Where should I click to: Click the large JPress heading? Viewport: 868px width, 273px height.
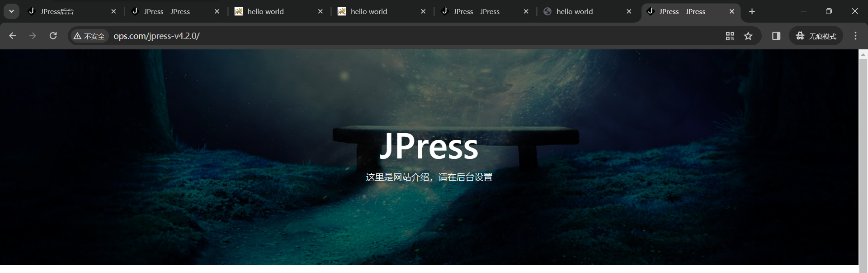pos(429,146)
